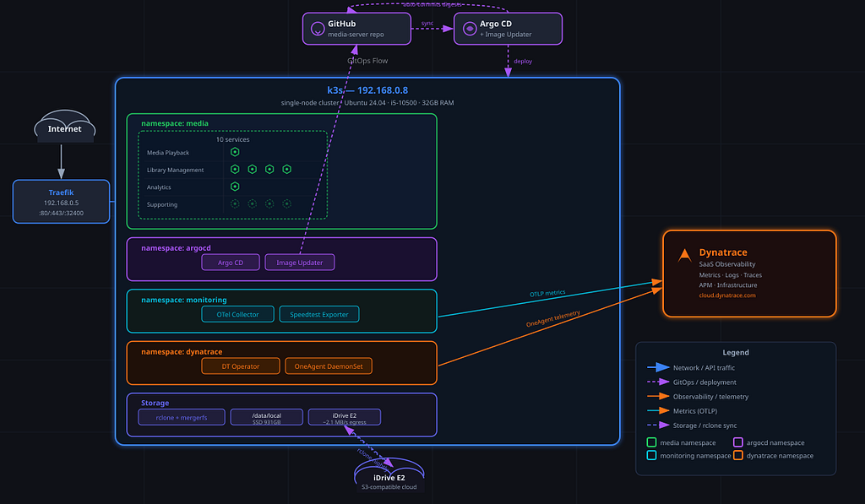Click the Storage / rclone sync legend arrow
This screenshot has width=865, height=504.
(x=658, y=425)
